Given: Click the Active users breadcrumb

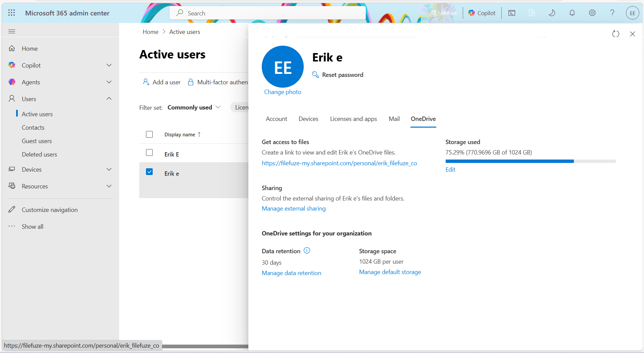Looking at the screenshot, I should point(185,32).
